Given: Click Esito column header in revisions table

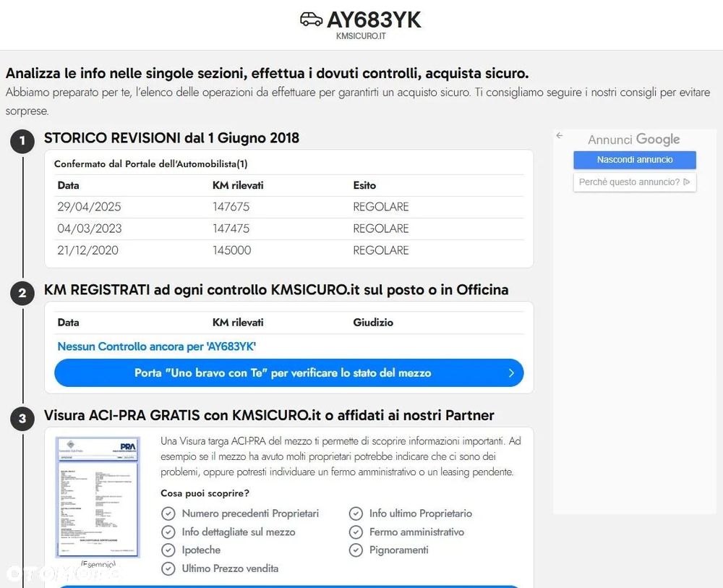Looking at the screenshot, I should [x=364, y=185].
